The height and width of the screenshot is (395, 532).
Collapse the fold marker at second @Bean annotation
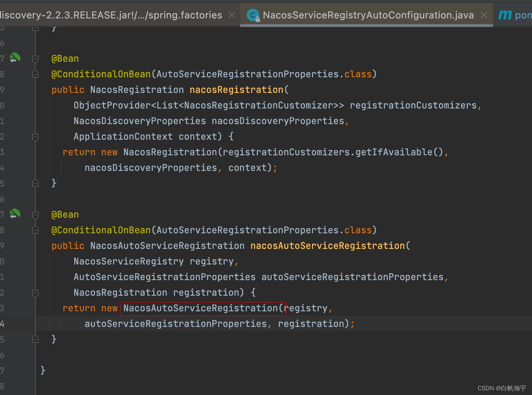click(x=35, y=215)
